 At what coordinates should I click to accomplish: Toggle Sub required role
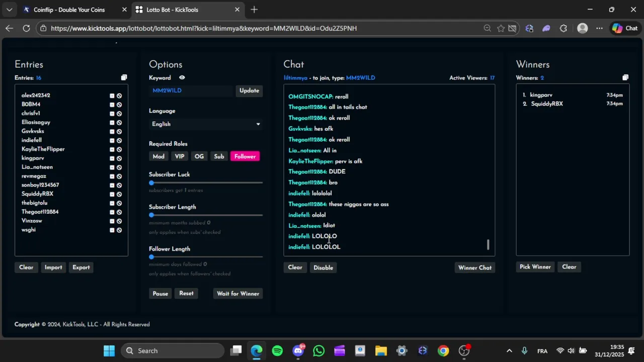point(219,156)
